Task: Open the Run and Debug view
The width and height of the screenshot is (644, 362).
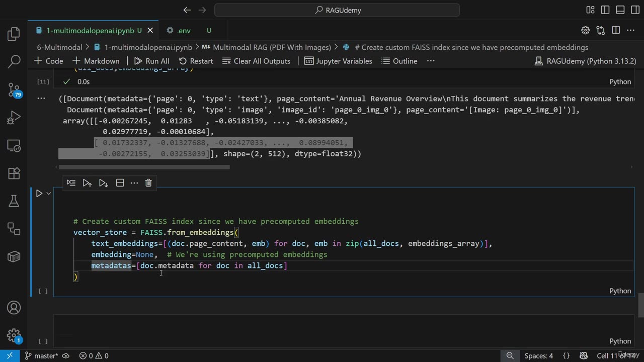Action: point(14,119)
